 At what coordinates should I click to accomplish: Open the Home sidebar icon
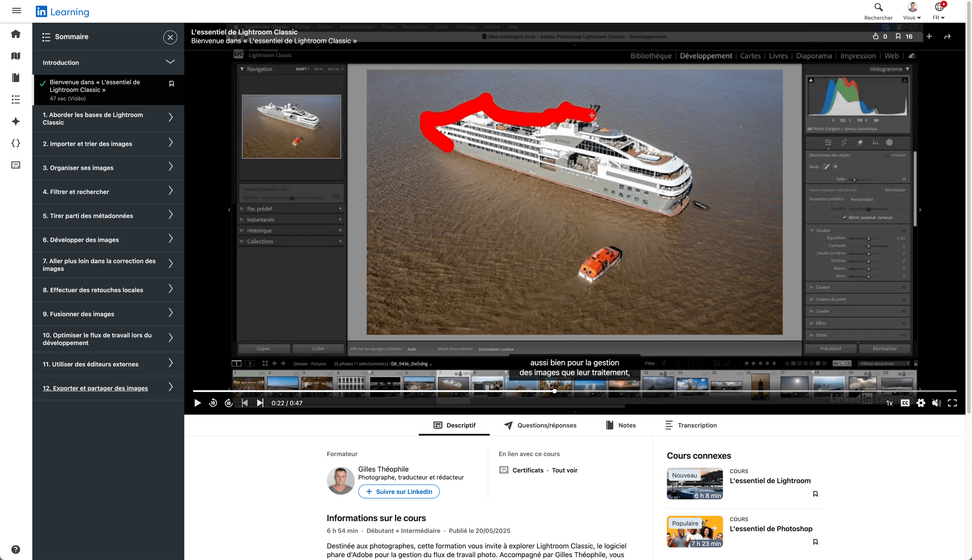pyautogui.click(x=16, y=34)
